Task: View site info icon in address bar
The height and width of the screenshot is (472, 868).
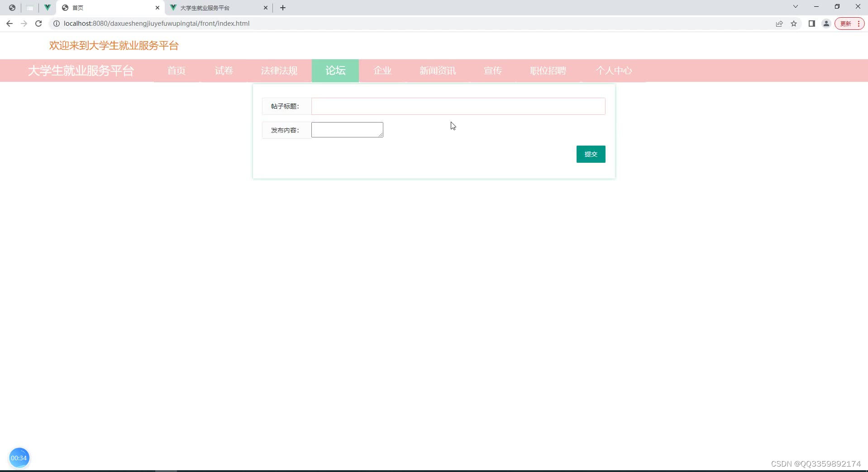Action: tap(57, 24)
